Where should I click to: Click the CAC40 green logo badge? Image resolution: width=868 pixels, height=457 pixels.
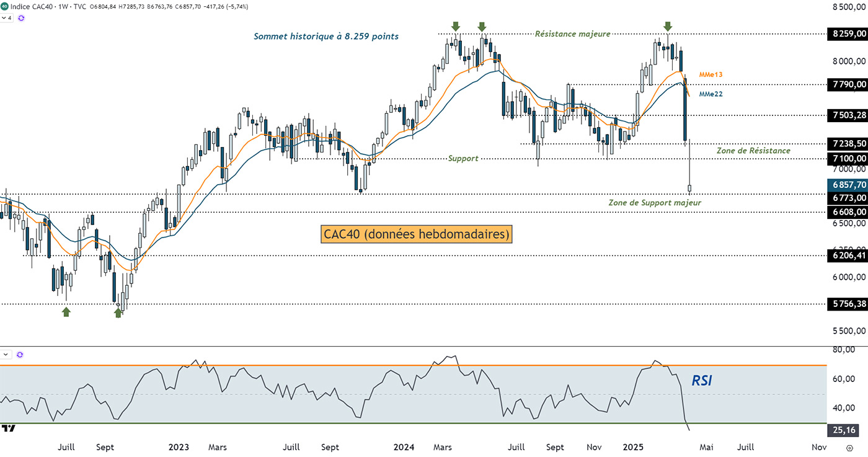(x=4, y=6)
